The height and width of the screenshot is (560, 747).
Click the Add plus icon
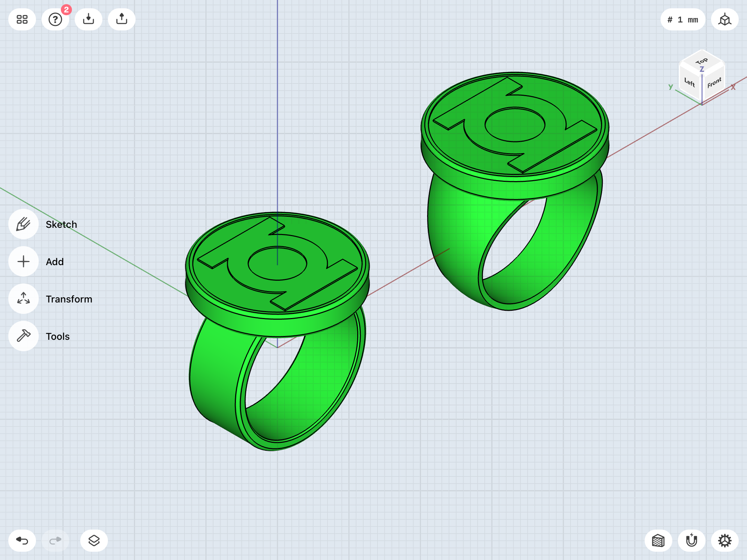pos(24,261)
